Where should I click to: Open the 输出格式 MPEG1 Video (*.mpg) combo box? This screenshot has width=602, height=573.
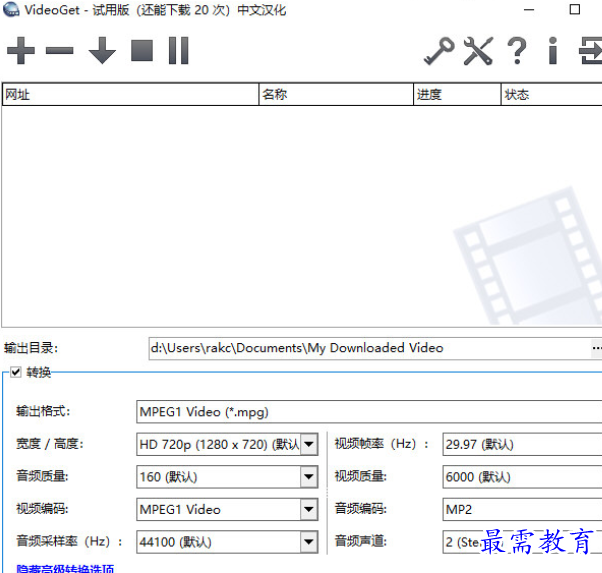(369, 412)
